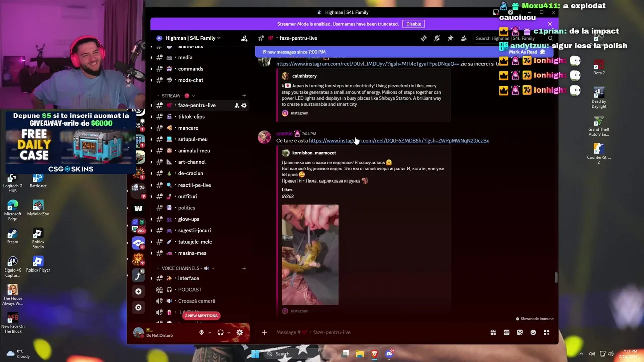Click Add a Server plus in server list
Screen dimensions: 644x362
(138, 291)
